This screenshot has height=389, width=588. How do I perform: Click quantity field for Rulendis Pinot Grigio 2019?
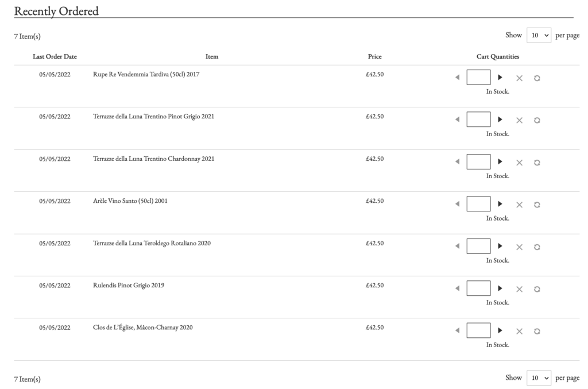[478, 288]
